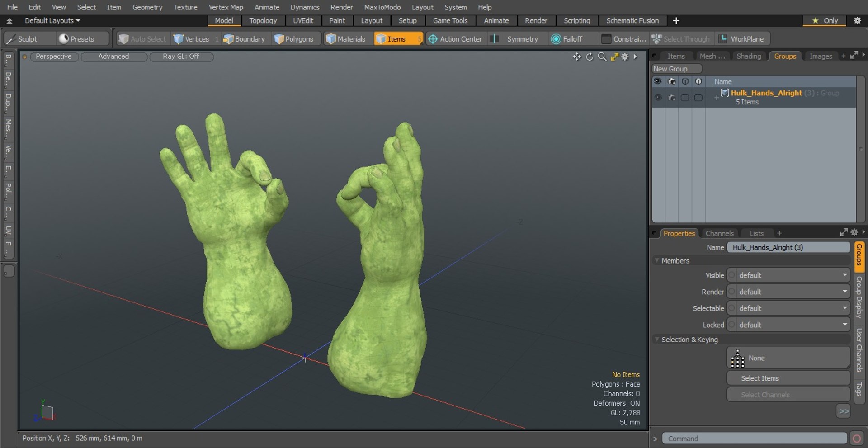Add a new layout tab with plus
868x448 pixels.
click(676, 21)
